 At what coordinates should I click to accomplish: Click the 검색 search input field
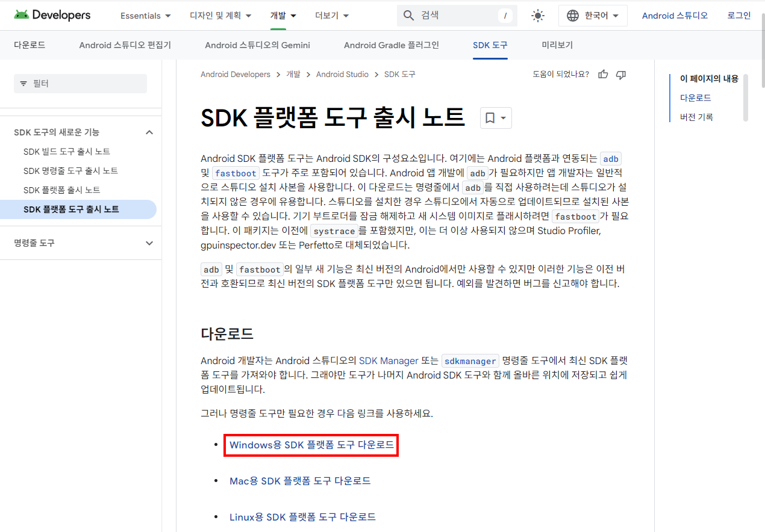(458, 16)
